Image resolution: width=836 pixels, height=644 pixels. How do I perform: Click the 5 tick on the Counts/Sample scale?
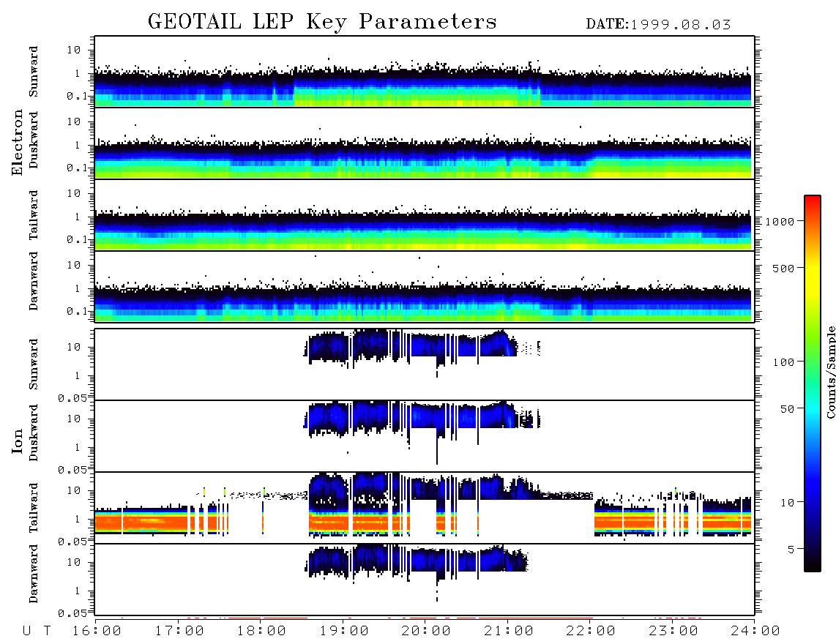tap(791, 549)
